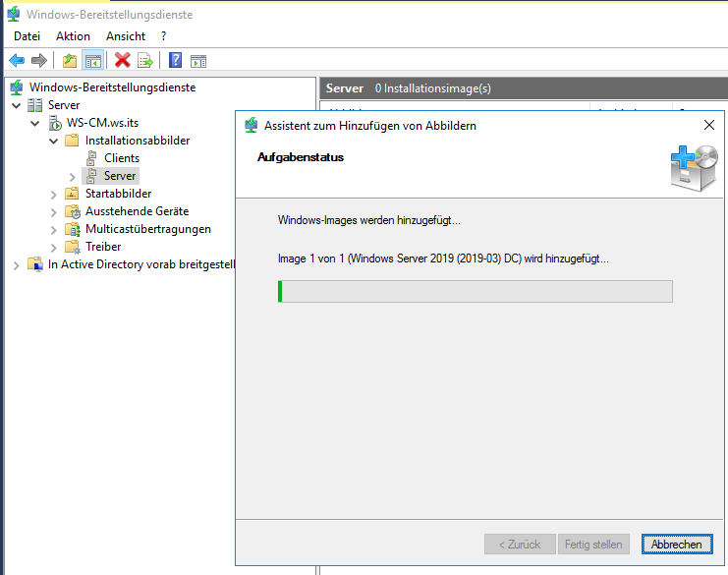Collapse the WS-CM.ws.its node
Screen dimensions: 728x575
click(x=34, y=124)
